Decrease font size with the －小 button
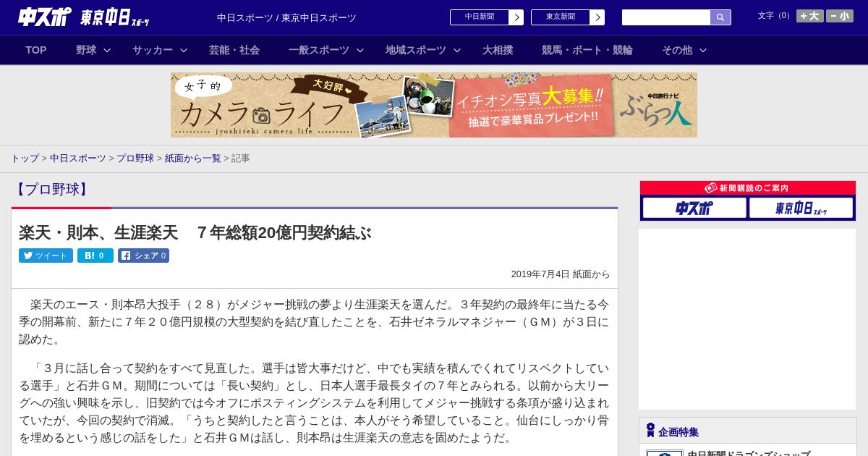868x456 pixels. [x=840, y=16]
